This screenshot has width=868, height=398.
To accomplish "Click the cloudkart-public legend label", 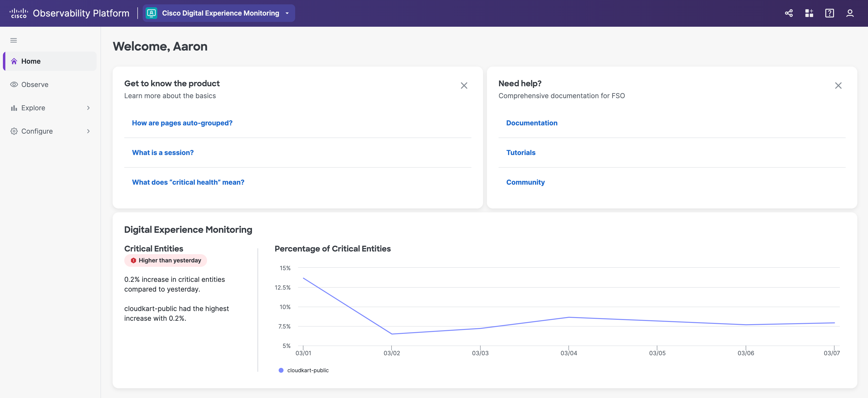I will pos(308,370).
